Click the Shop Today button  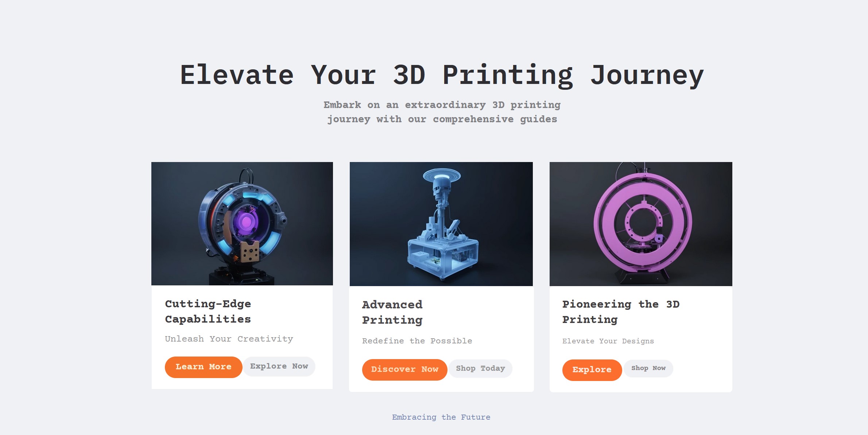(480, 369)
